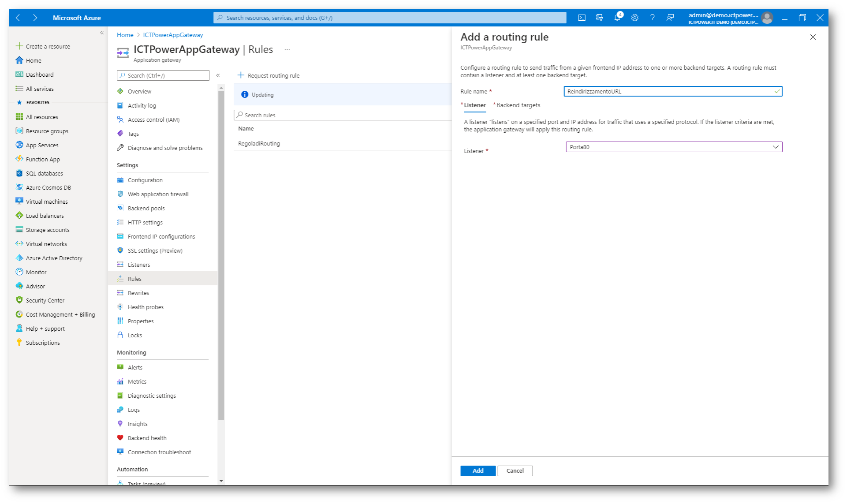Switch to the Backend targets tab
The image size is (847, 504).
coord(518,105)
